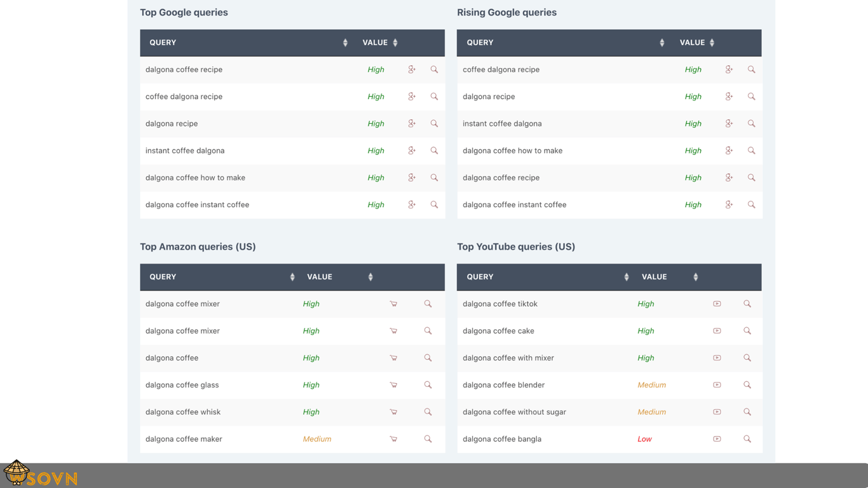
Task: Open Amazon cart icon for 'dalgona coffee glass'
Action: (393, 385)
